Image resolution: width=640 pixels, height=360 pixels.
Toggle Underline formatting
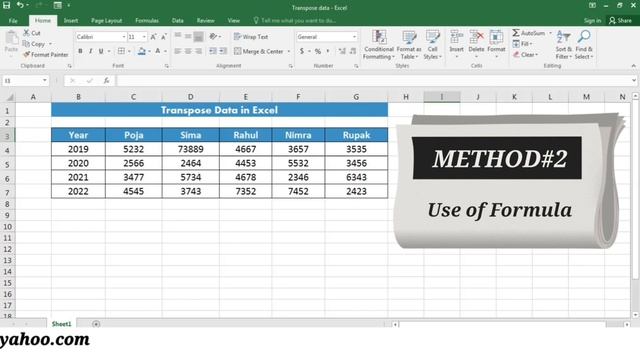(x=100, y=51)
